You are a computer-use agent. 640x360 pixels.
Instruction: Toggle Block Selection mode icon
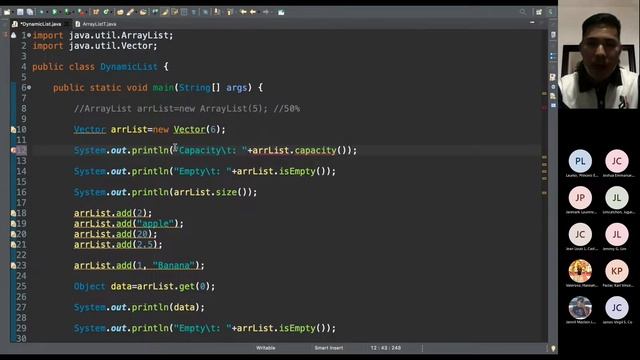click(184, 12)
